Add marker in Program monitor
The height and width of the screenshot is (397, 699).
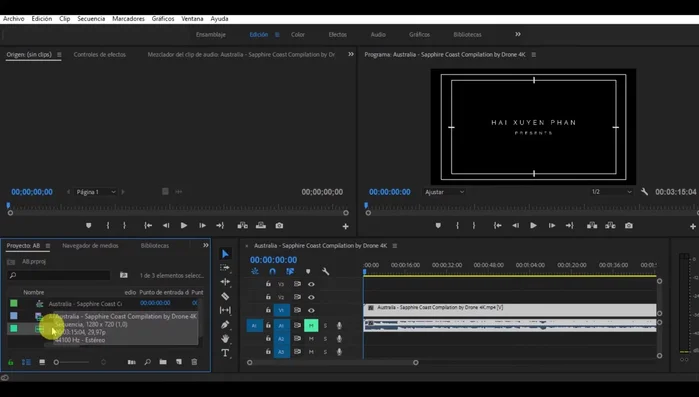438,225
